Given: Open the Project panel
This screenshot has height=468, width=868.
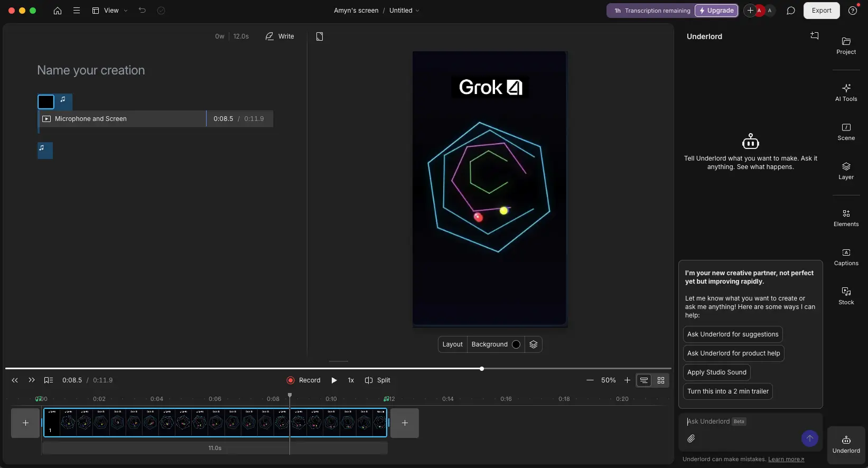Looking at the screenshot, I should (x=846, y=46).
